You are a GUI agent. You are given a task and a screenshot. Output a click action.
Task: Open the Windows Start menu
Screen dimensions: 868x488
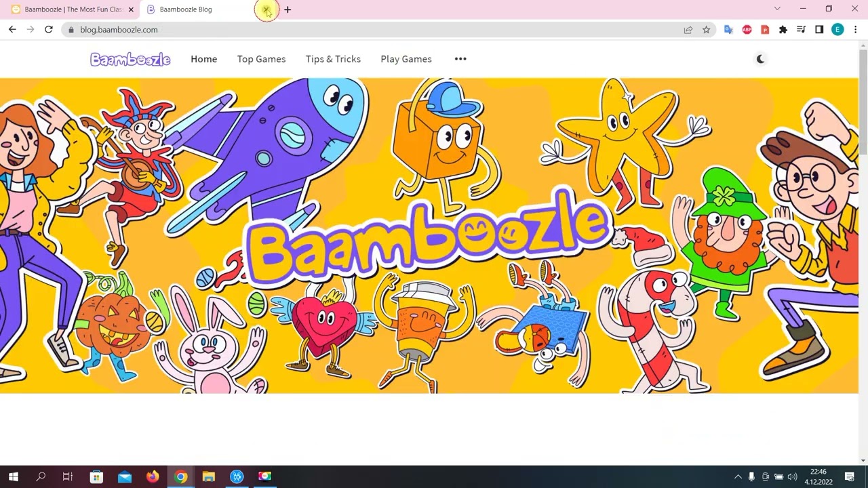13,476
